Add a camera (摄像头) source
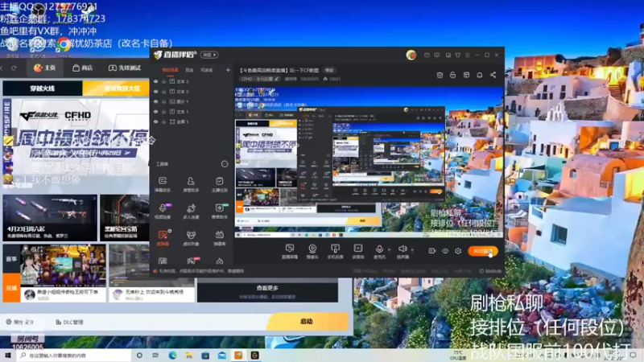Viewport: 644px width, 362px height. click(x=312, y=251)
